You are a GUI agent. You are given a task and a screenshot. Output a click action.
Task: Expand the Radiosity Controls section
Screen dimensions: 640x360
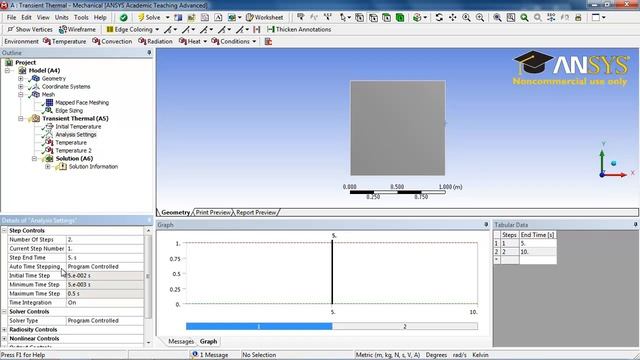pos(4,330)
